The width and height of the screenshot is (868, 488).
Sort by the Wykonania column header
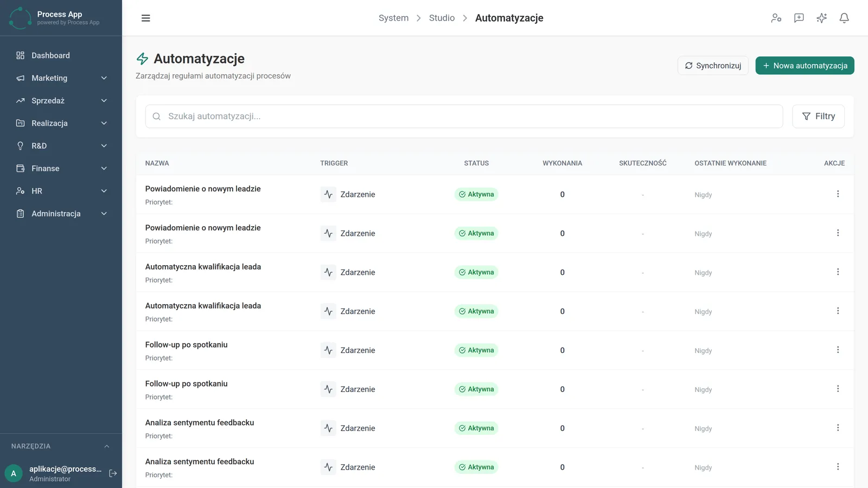coord(562,163)
